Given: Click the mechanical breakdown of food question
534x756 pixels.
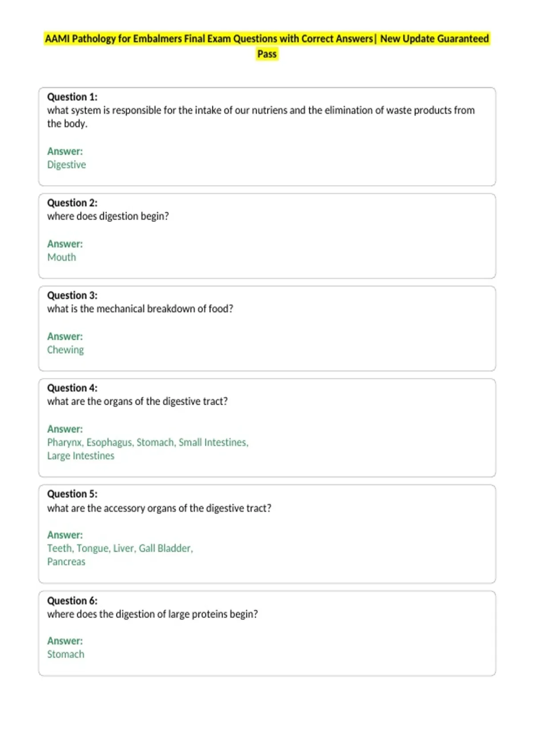Looking at the screenshot, I should click(x=140, y=309).
